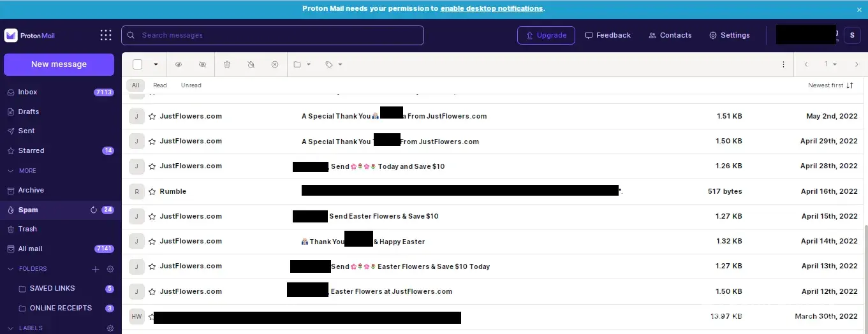Open the user account S avatar menu
The image size is (868, 334).
(x=852, y=35)
